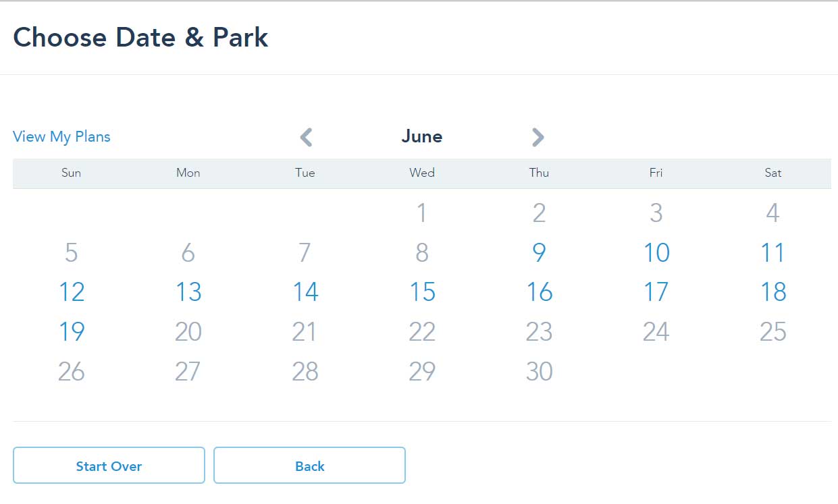
Task: Click the Start Over button
Action: pos(109,466)
